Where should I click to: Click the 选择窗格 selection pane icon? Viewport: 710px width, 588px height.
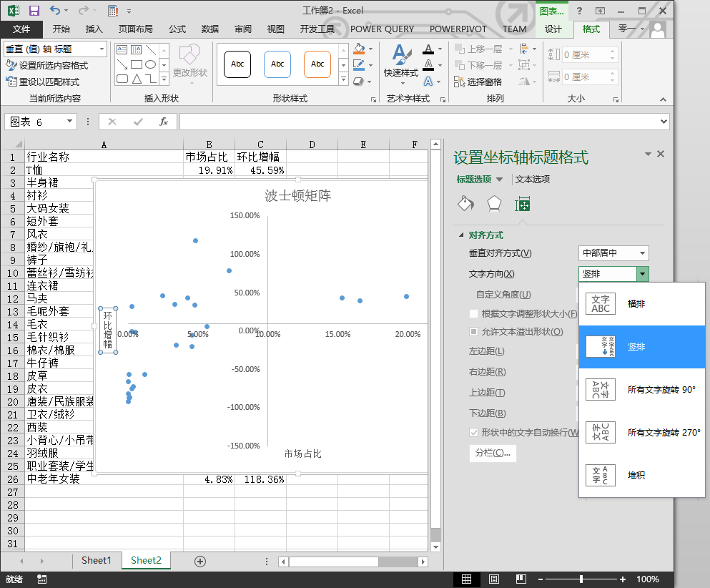coord(459,82)
